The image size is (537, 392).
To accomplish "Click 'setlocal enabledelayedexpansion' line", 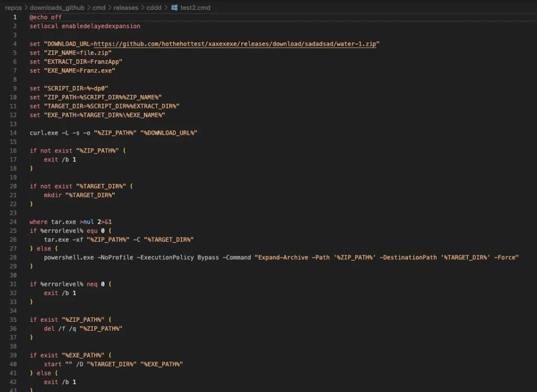I will pyautogui.click(x=85, y=26).
